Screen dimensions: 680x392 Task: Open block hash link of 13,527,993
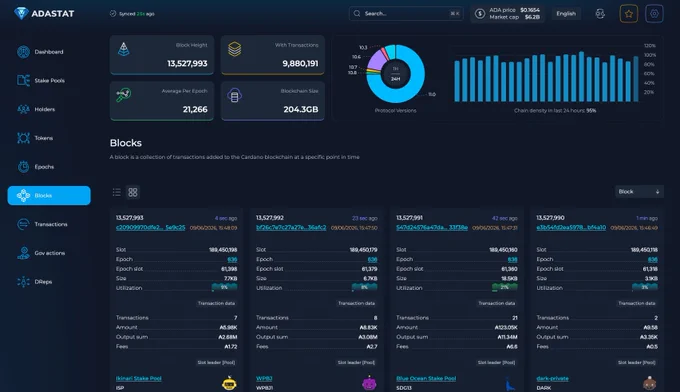[150, 228]
